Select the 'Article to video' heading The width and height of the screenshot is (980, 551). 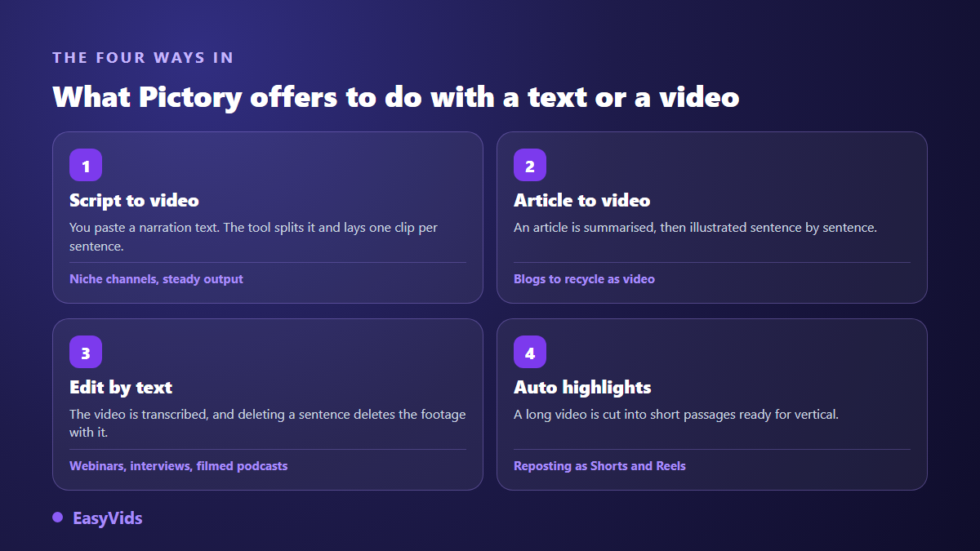(581, 200)
